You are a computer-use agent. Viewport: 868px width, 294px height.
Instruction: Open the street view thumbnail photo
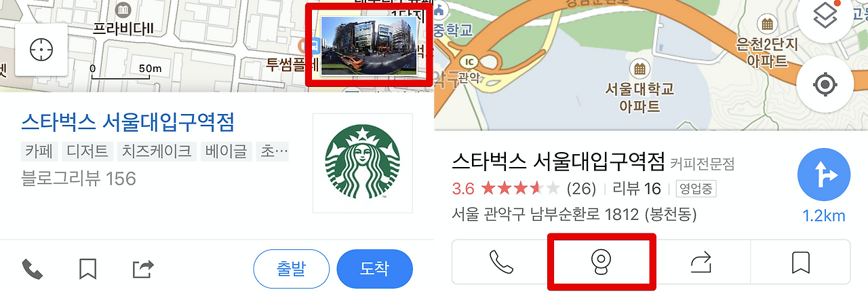click(x=369, y=45)
